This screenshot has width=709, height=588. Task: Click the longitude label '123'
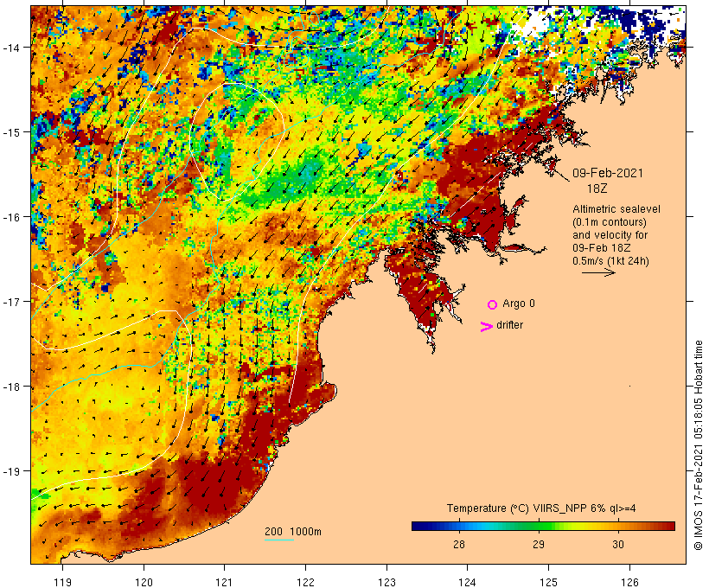386,582
